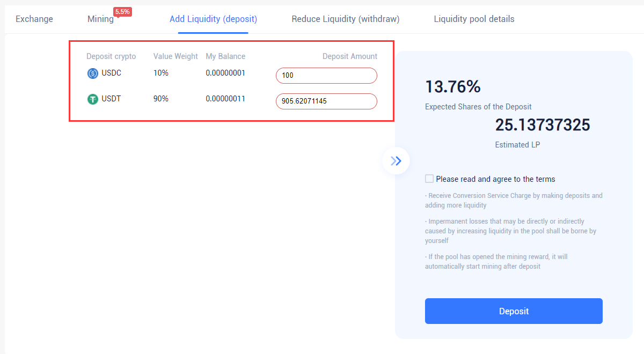The image size is (644, 354).
Task: Click the 5.5% badge on Mining
Action: tap(123, 12)
